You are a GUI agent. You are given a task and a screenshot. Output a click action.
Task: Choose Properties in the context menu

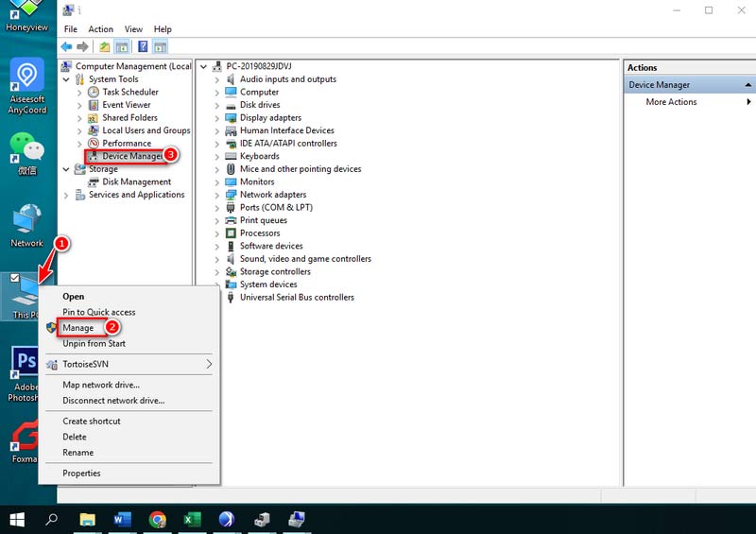(x=81, y=474)
